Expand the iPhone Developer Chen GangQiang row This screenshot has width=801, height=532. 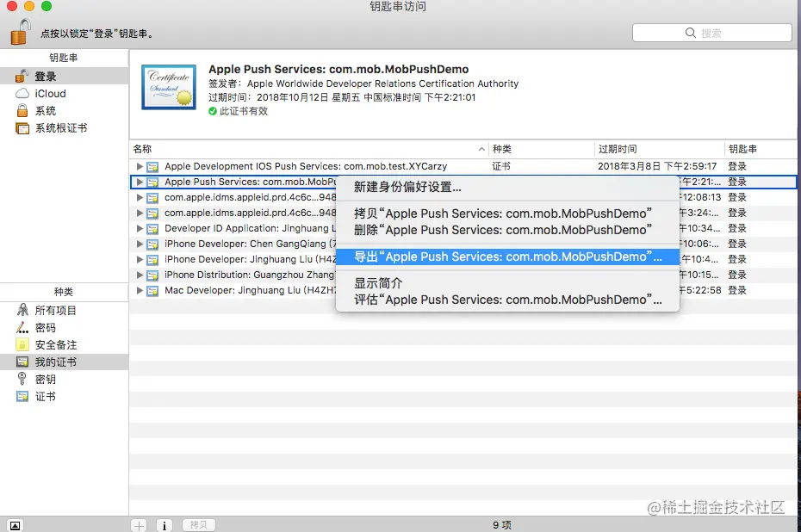[x=140, y=244]
